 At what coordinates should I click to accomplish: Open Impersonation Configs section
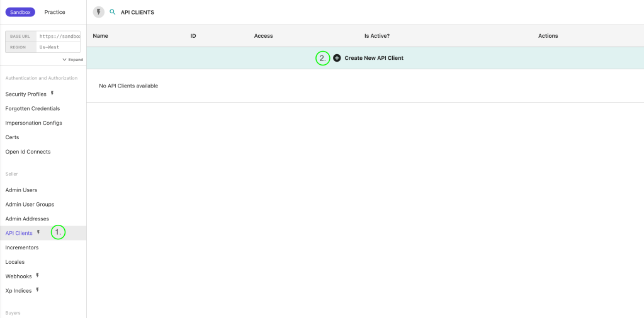point(33,123)
